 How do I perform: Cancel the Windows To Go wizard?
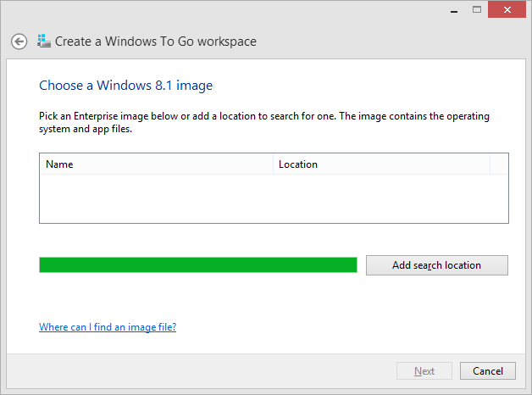488,371
